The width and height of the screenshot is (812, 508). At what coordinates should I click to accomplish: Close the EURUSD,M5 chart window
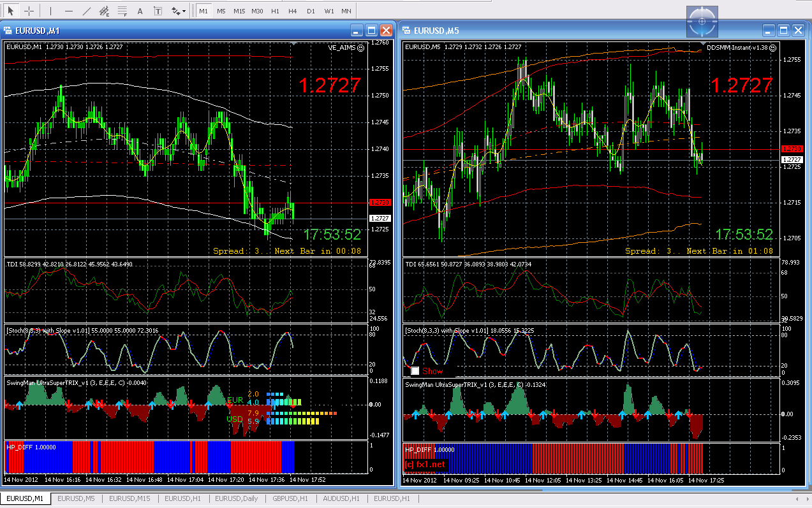point(799,30)
